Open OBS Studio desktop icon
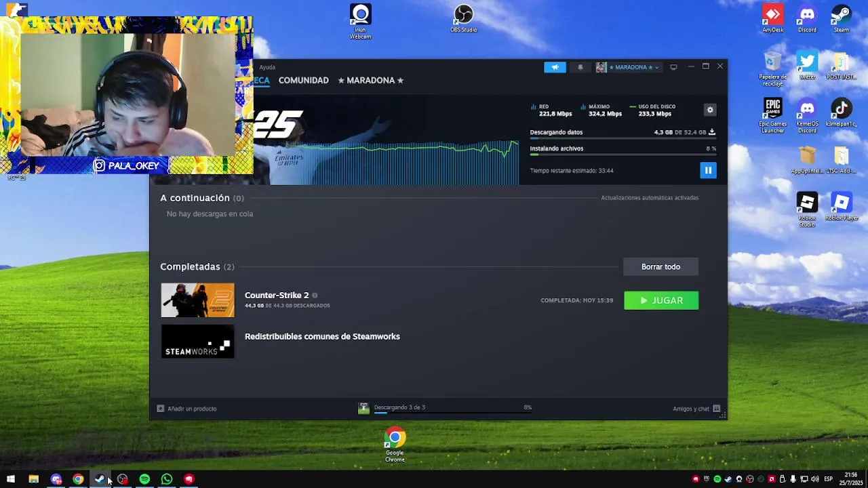 pyautogui.click(x=464, y=18)
